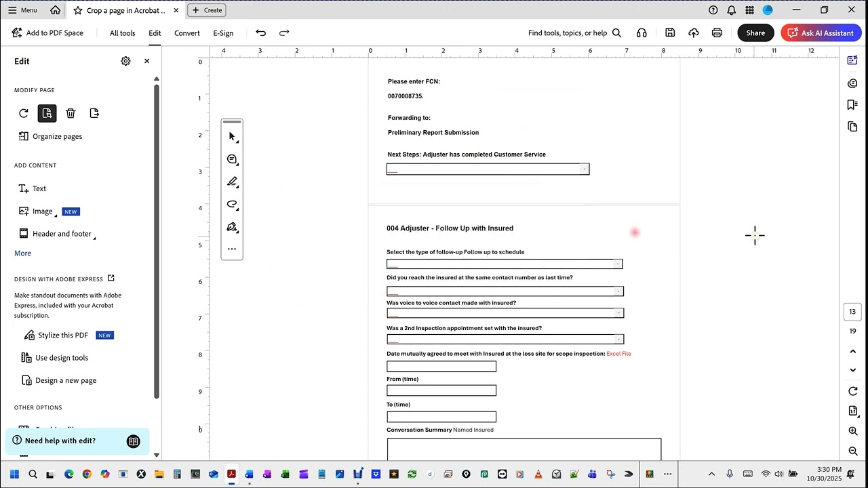Open the profile avatar
This screenshot has height=488, width=868.
click(x=768, y=10)
